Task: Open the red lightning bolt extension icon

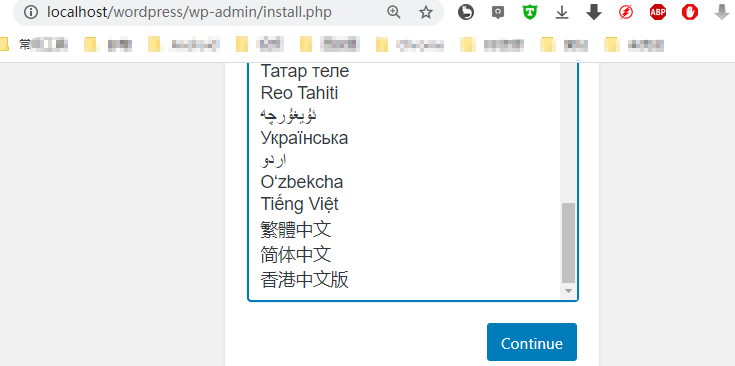Action: point(626,13)
